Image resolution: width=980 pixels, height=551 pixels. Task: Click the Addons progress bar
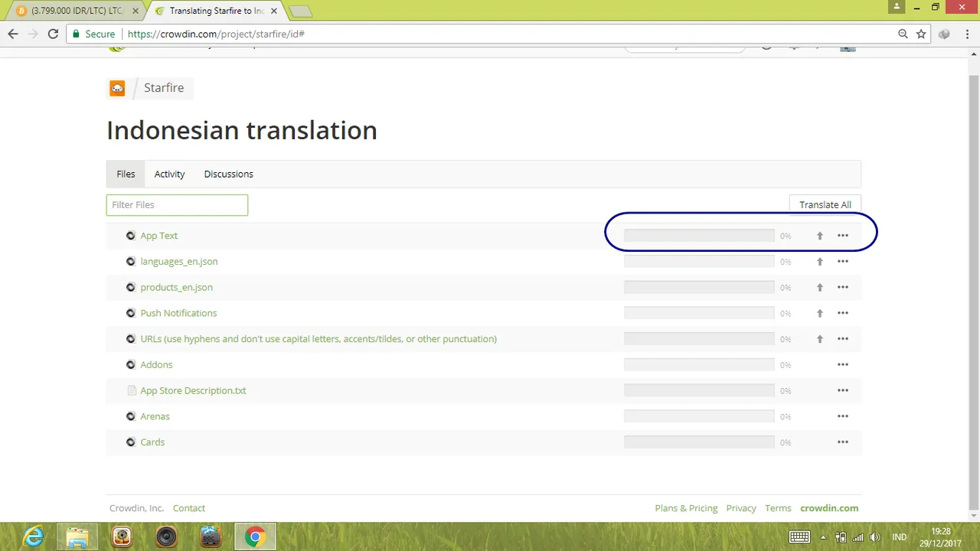click(x=699, y=365)
